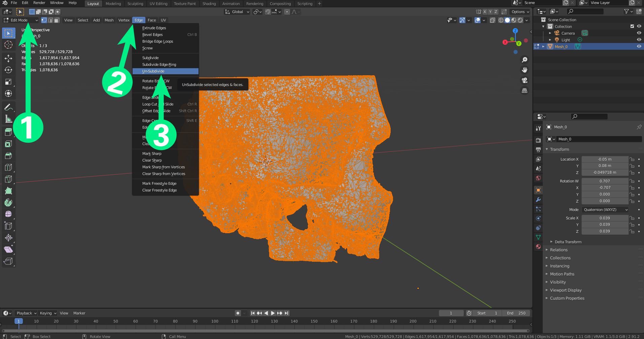Choose the Annotate pencil tool

click(8, 107)
